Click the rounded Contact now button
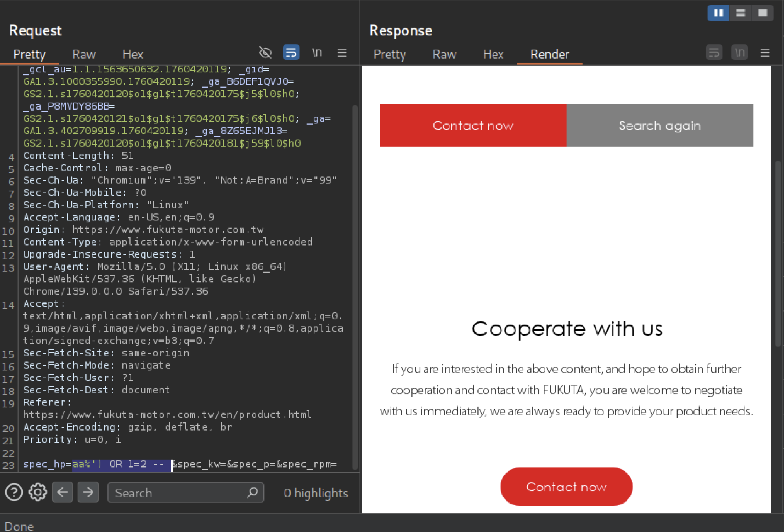 (x=566, y=487)
